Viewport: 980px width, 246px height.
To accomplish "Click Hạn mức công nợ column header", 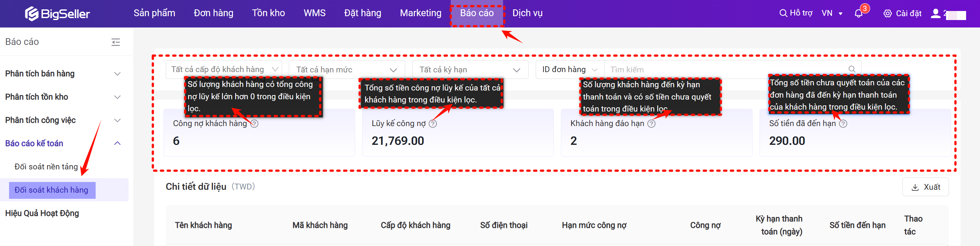I will [x=594, y=225].
